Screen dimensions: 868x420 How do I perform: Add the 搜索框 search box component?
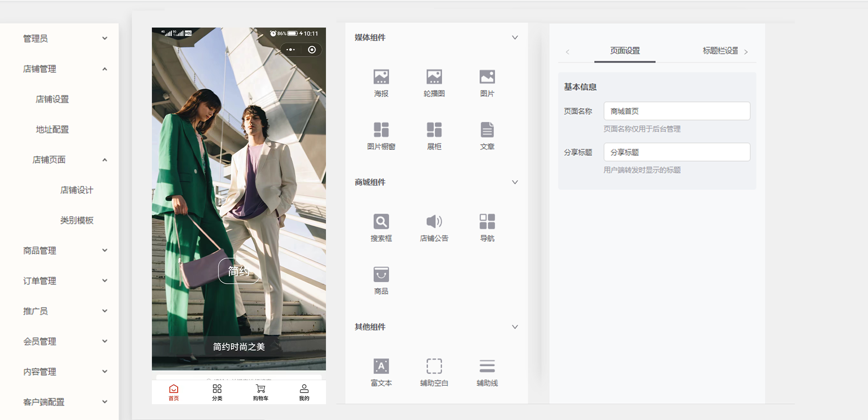[381, 228]
